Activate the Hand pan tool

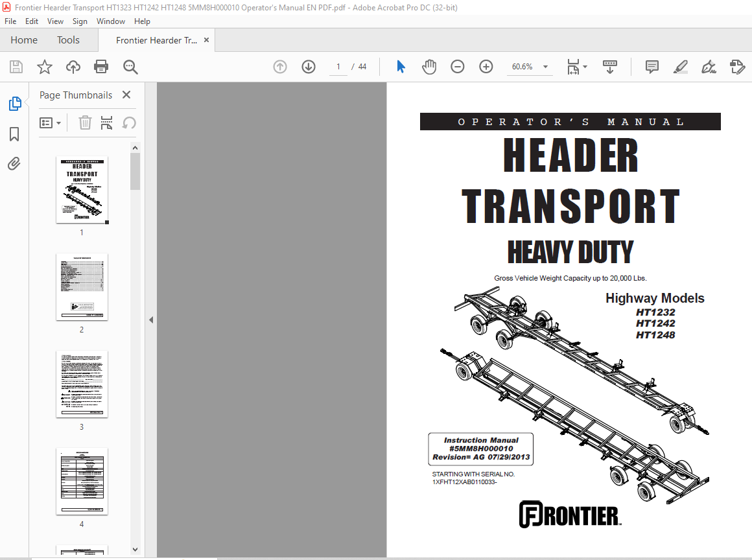click(429, 67)
